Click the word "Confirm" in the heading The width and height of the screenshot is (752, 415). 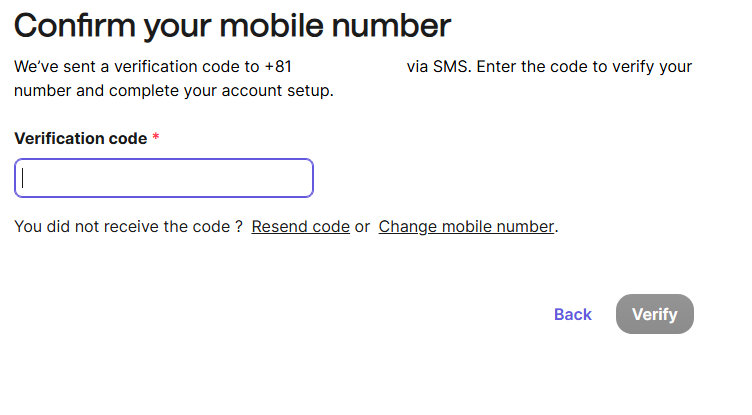click(x=73, y=25)
